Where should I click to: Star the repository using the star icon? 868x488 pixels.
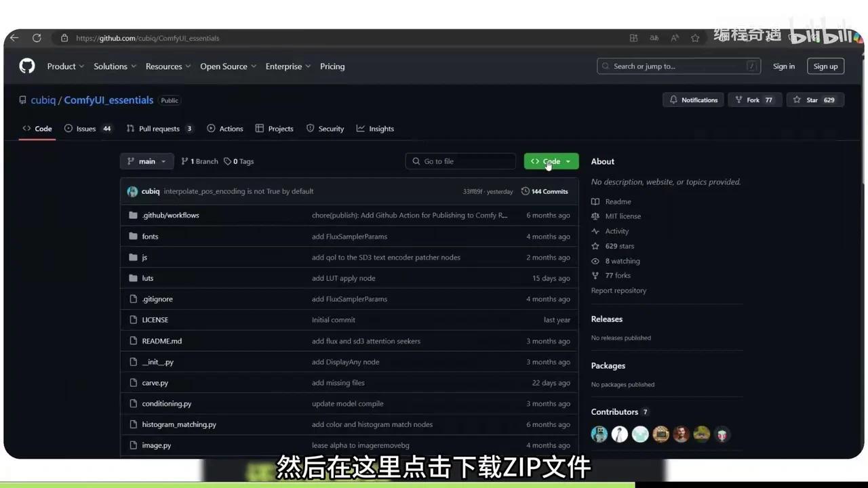tap(797, 100)
